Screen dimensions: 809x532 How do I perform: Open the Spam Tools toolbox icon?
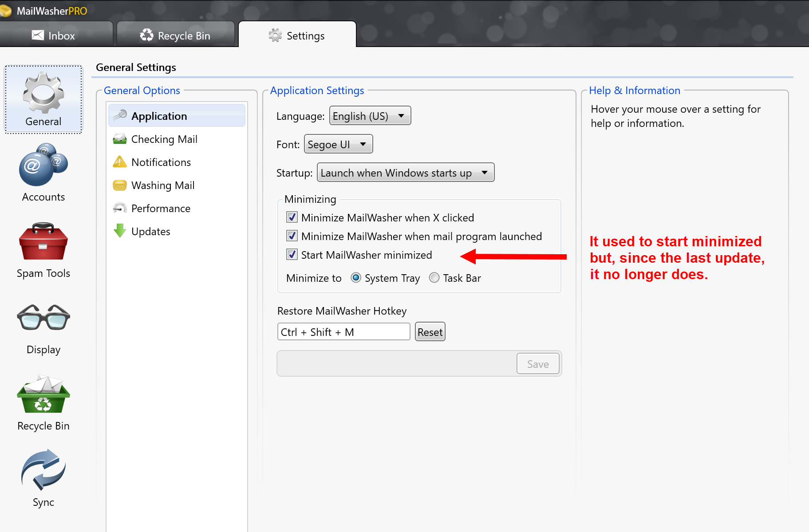coord(43,241)
